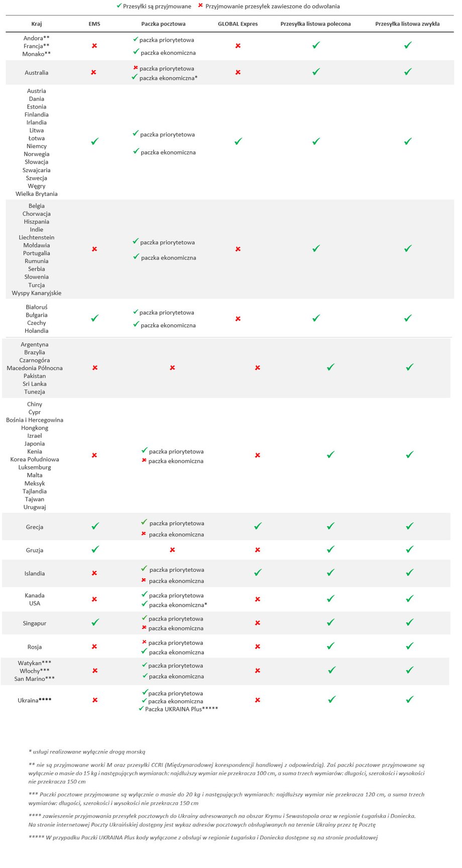Click Singapur's green EMS checkmark
Image resolution: width=462 pixels, height=868 pixels.
[x=95, y=622]
